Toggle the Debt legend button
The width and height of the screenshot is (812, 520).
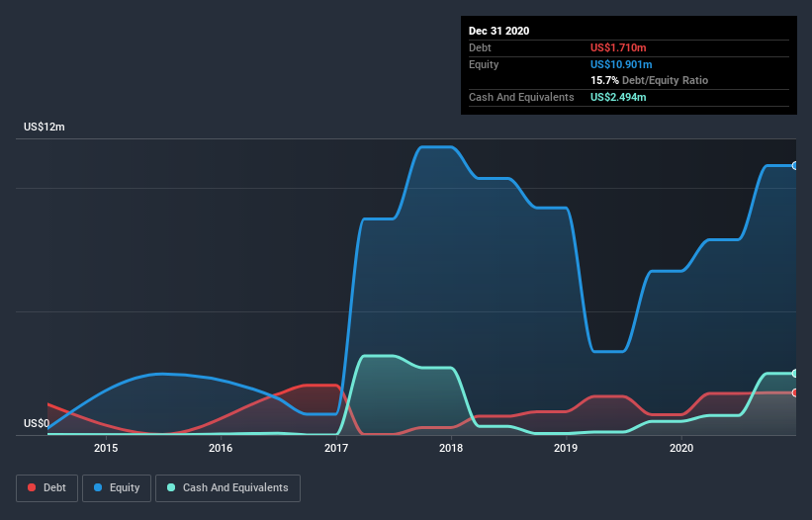point(47,488)
